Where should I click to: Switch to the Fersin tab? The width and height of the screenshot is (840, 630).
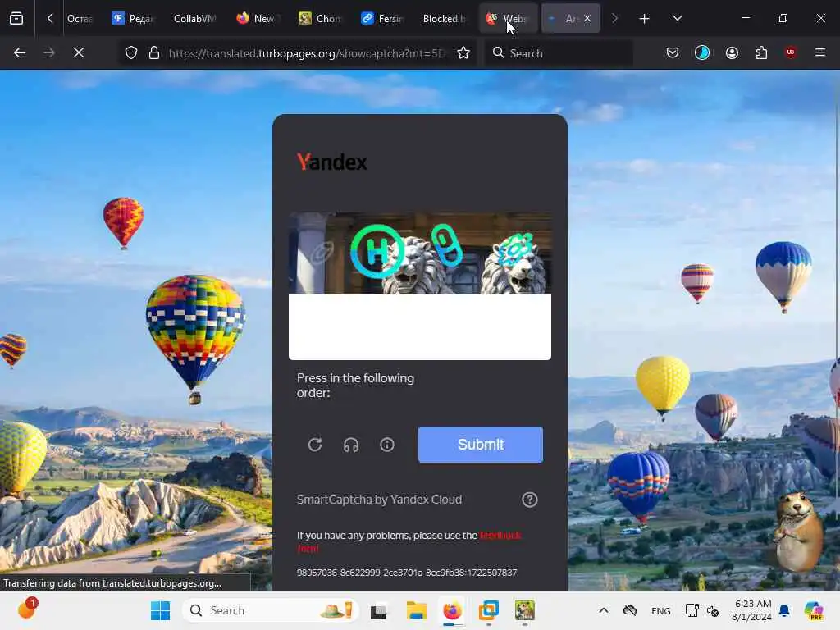pos(382,19)
